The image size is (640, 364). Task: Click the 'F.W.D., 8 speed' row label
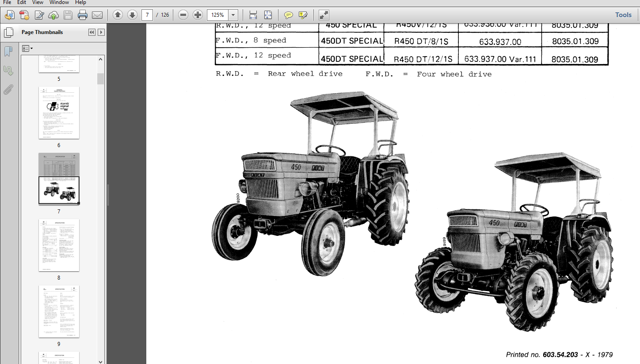pos(251,41)
